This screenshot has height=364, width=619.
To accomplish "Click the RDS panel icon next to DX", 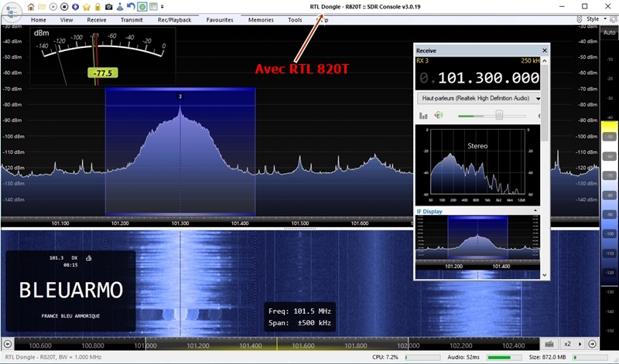I will pyautogui.click(x=89, y=258).
